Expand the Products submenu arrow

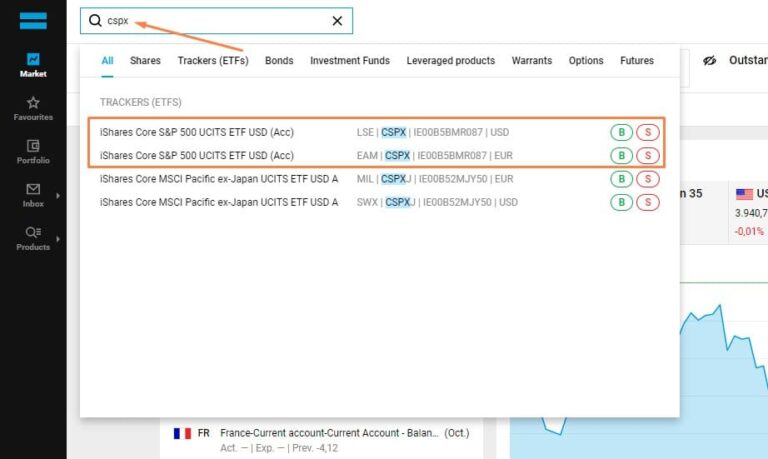point(59,239)
